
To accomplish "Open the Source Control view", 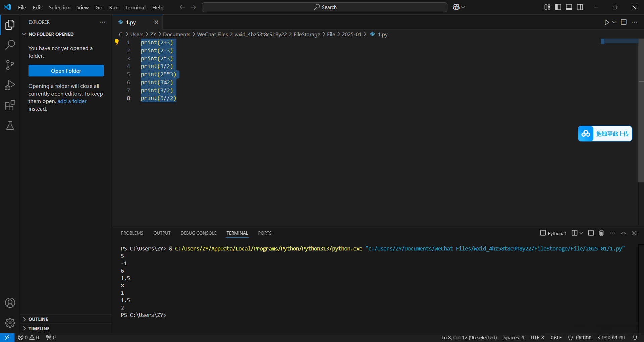I will pyautogui.click(x=10, y=65).
